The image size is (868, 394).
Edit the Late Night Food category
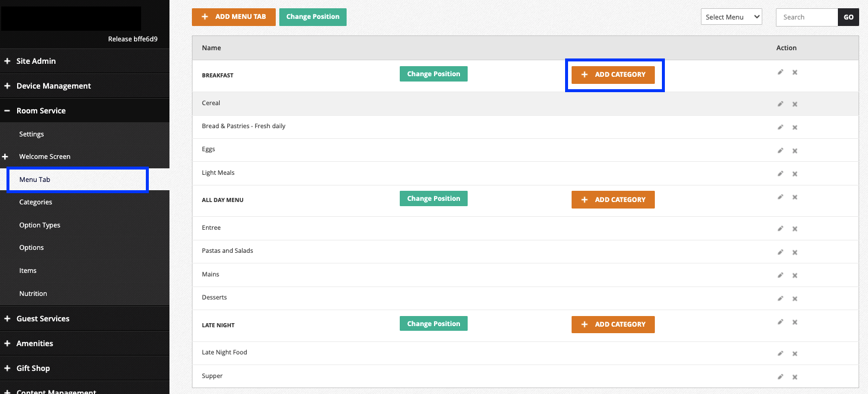point(780,353)
